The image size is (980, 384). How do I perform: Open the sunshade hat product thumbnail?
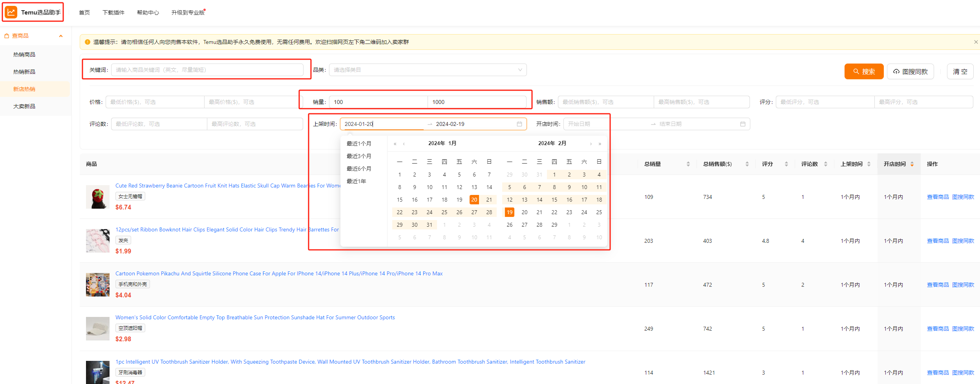[98, 329]
